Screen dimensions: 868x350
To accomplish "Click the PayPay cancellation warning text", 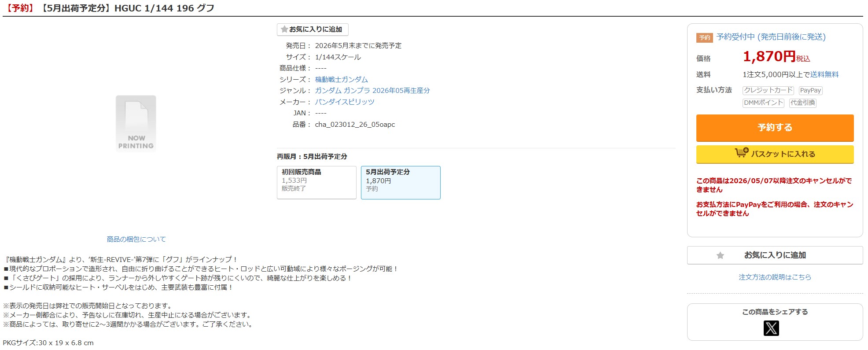I will click(x=775, y=209).
